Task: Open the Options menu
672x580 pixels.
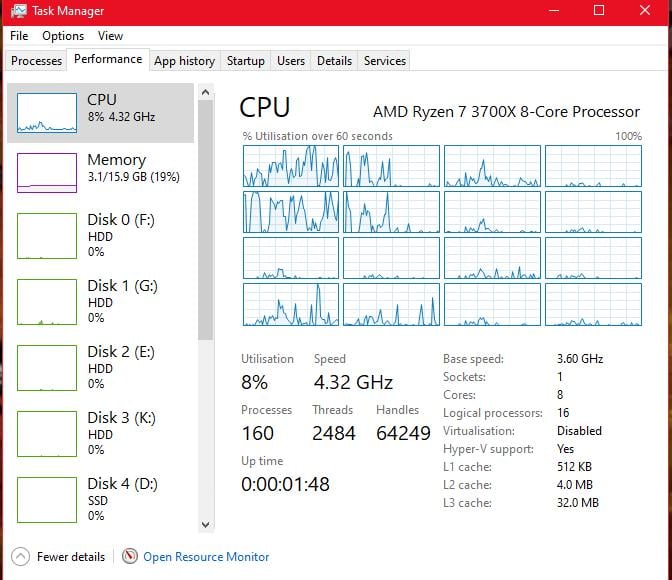Action: 63,36
